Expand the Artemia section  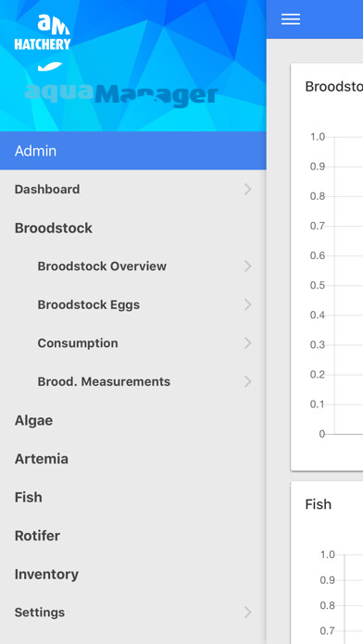pyautogui.click(x=133, y=459)
